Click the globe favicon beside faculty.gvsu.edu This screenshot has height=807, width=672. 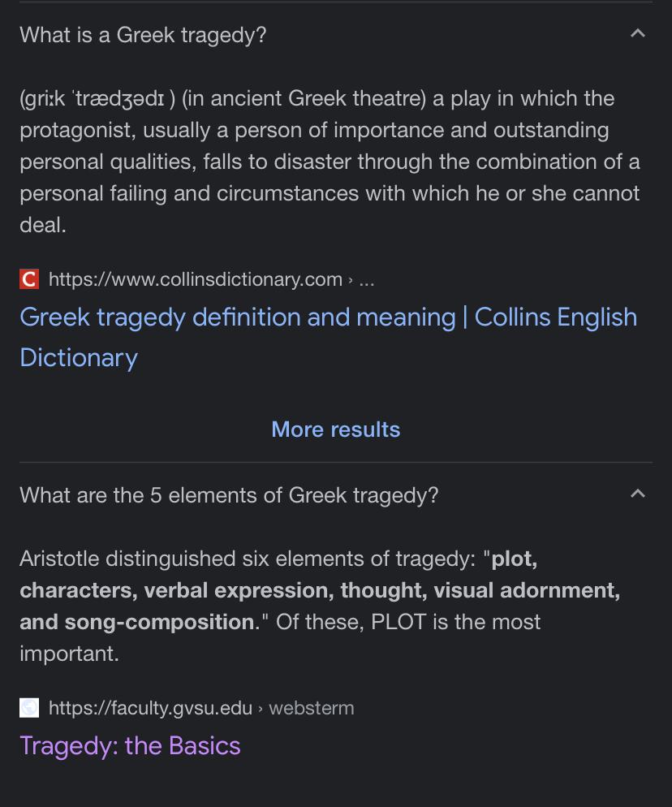coord(29,708)
